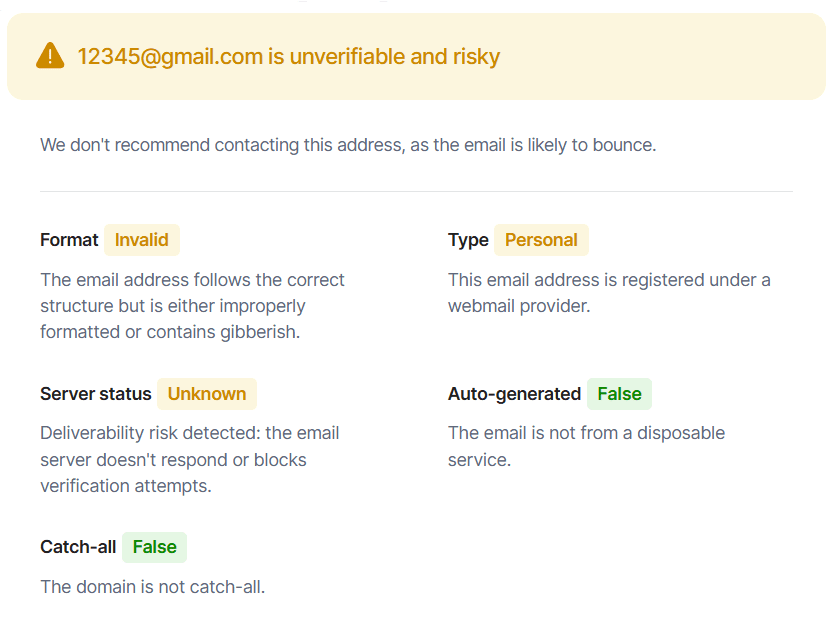Image resolution: width=832 pixels, height=620 pixels.
Task: Click the warning triangle icon
Action: (x=50, y=56)
